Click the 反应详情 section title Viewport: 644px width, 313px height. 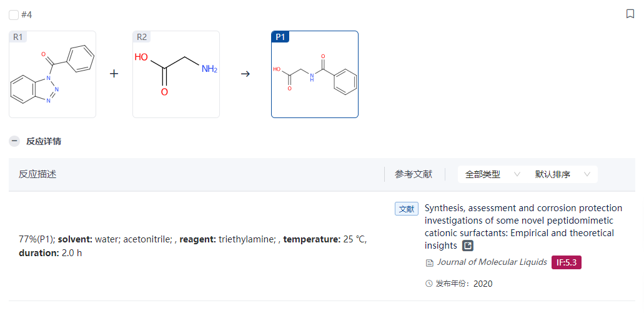44,141
